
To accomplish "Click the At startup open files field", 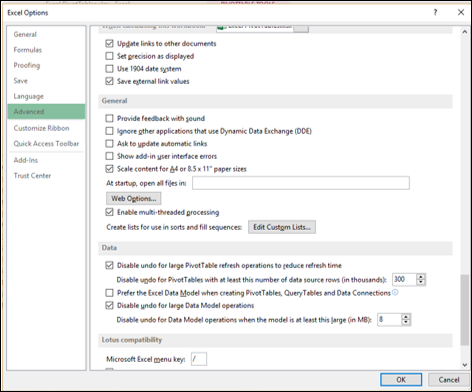I will click(301, 183).
